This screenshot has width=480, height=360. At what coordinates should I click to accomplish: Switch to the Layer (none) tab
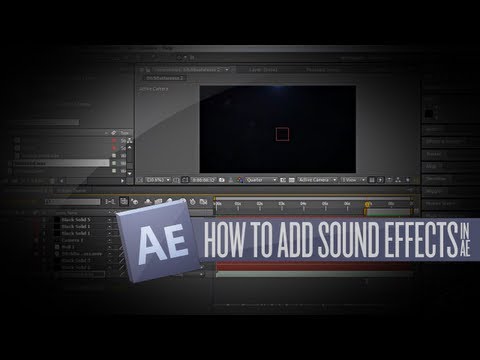(263, 70)
